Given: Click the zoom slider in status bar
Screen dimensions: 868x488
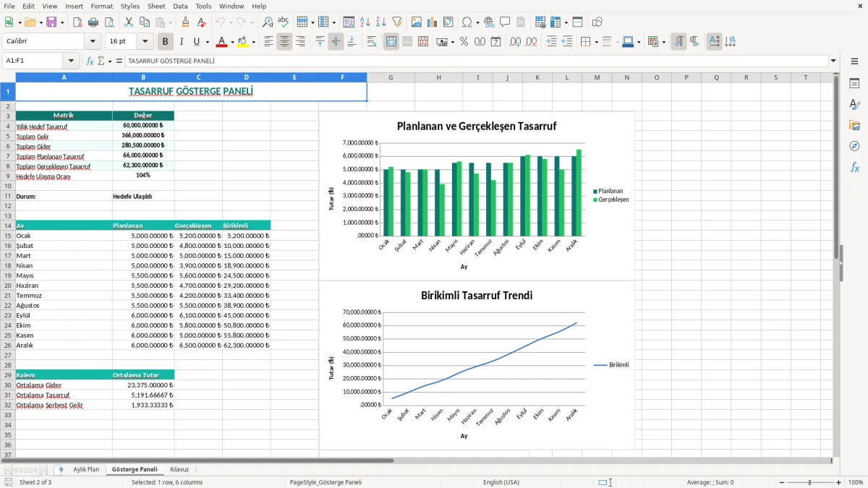Looking at the screenshot, I should [809, 482].
